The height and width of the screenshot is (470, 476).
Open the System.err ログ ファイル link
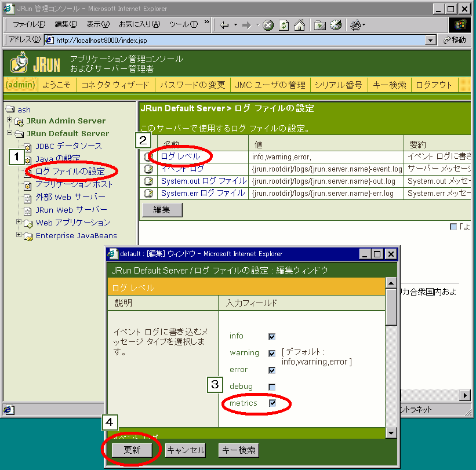203,194
